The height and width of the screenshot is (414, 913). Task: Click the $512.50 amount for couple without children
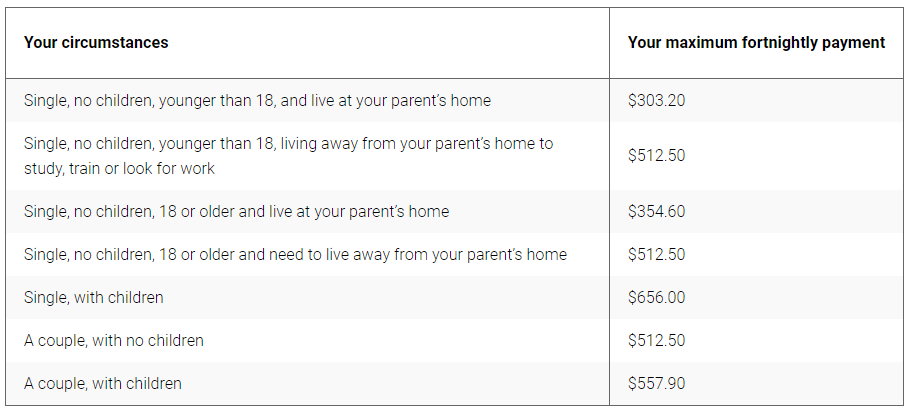tap(656, 341)
